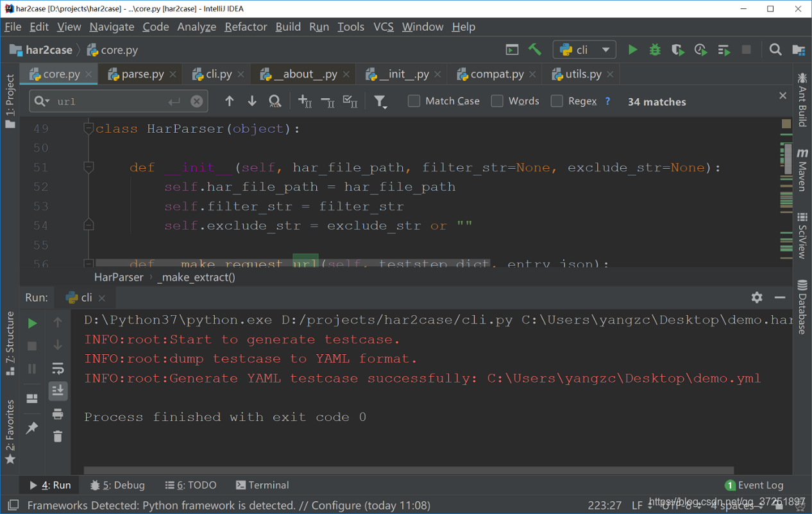Viewport: 812px width, 514px height.
Task: Open the Database tool window
Action: point(802,307)
